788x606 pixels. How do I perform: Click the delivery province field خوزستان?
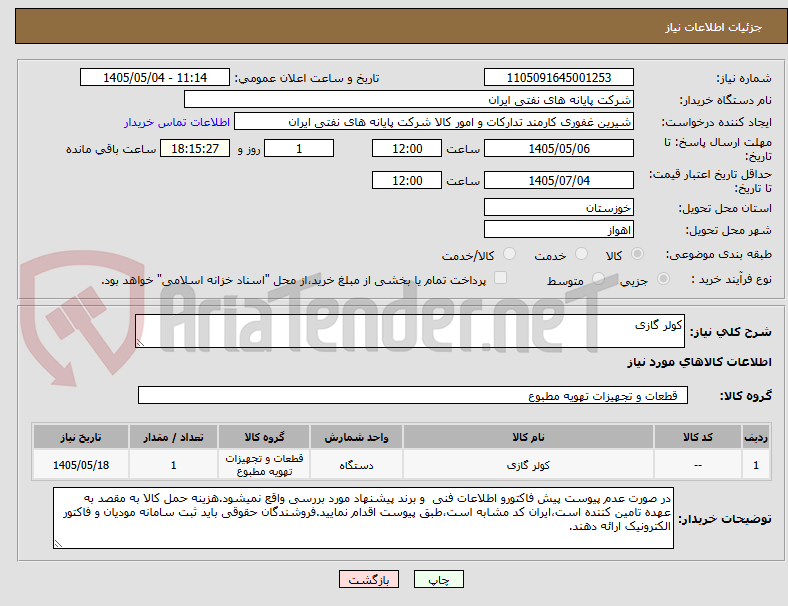[559, 208]
